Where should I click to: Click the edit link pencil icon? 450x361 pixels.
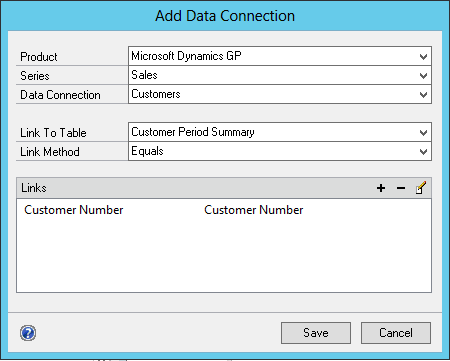pos(421,188)
